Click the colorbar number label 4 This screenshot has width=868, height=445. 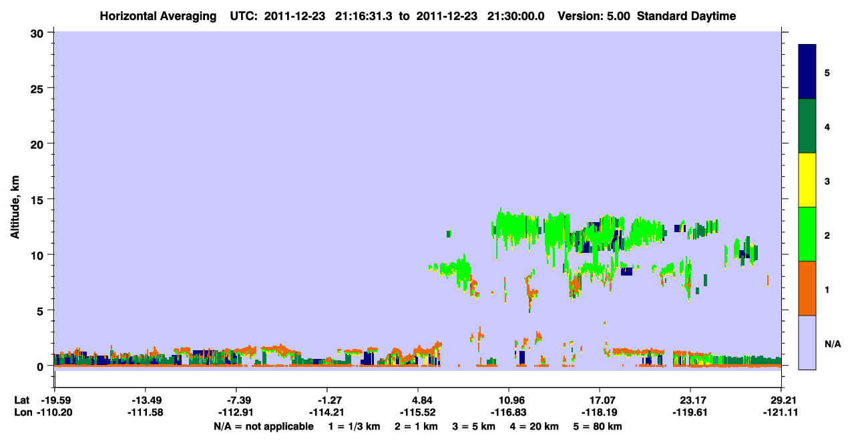click(827, 126)
